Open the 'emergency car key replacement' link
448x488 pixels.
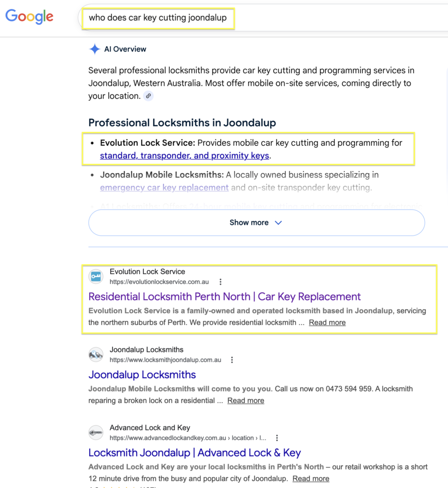point(164,188)
